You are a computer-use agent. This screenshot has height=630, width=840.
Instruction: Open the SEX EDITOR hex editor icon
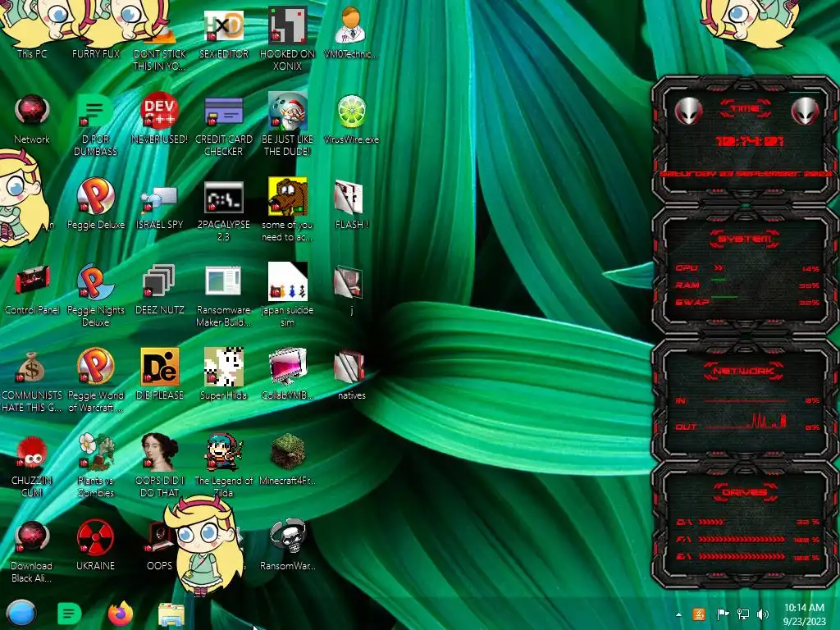(224, 25)
